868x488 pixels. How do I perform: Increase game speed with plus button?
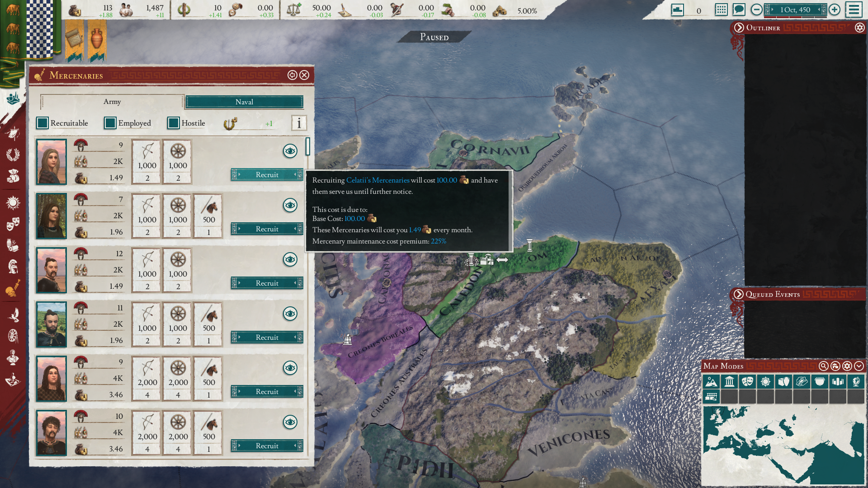(835, 9)
